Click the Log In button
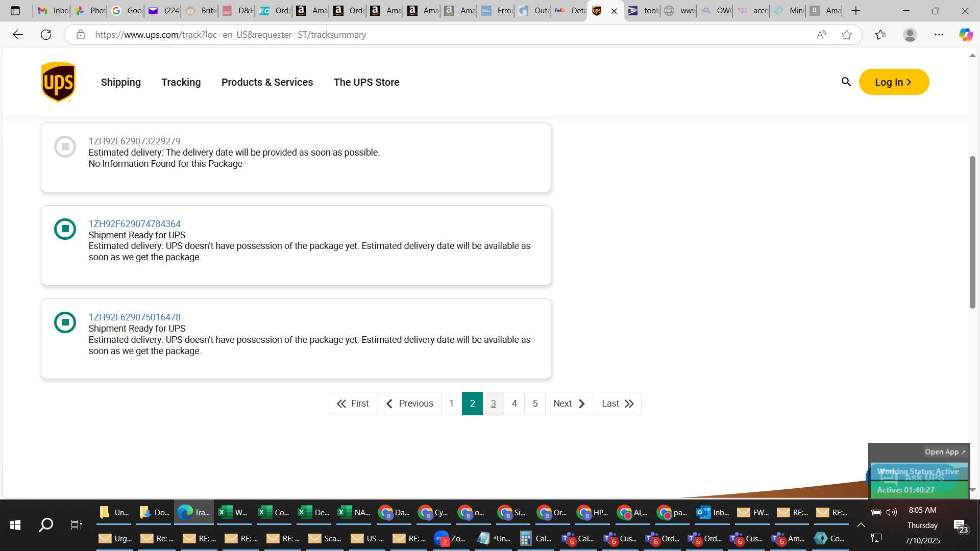This screenshot has height=551, width=980. coord(894,82)
